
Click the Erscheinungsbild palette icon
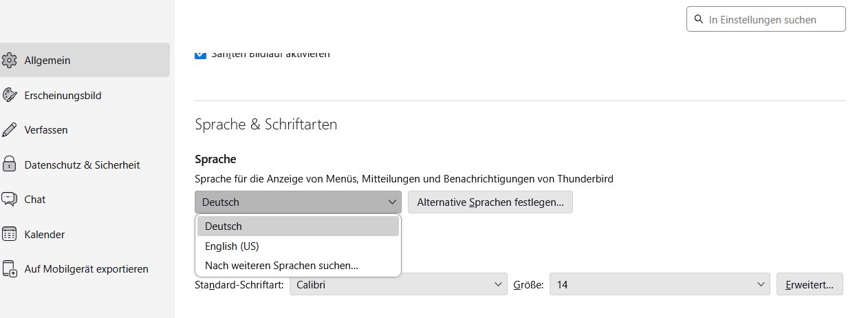(x=10, y=96)
